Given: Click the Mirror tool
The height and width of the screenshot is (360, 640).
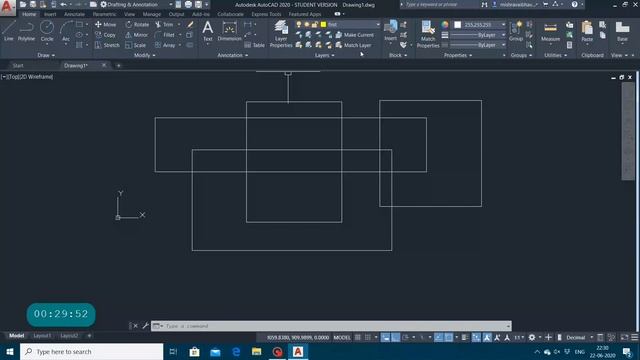Looking at the screenshot, I should [x=137, y=35].
